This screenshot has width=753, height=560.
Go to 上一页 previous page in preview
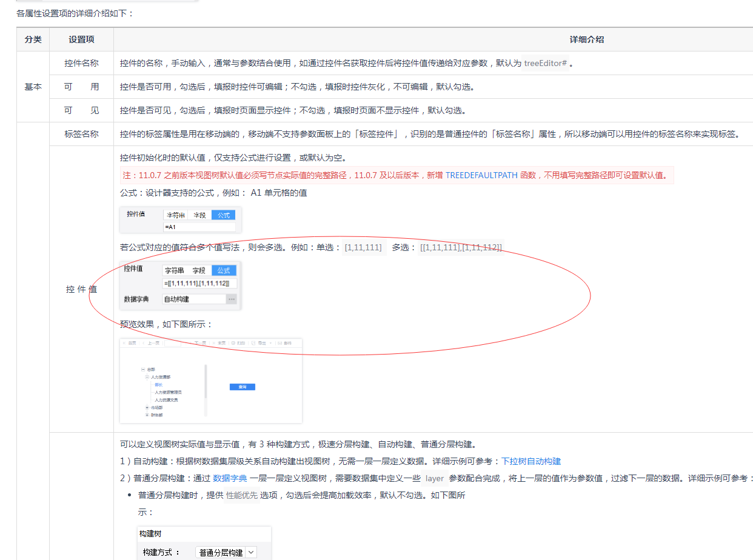click(153, 343)
